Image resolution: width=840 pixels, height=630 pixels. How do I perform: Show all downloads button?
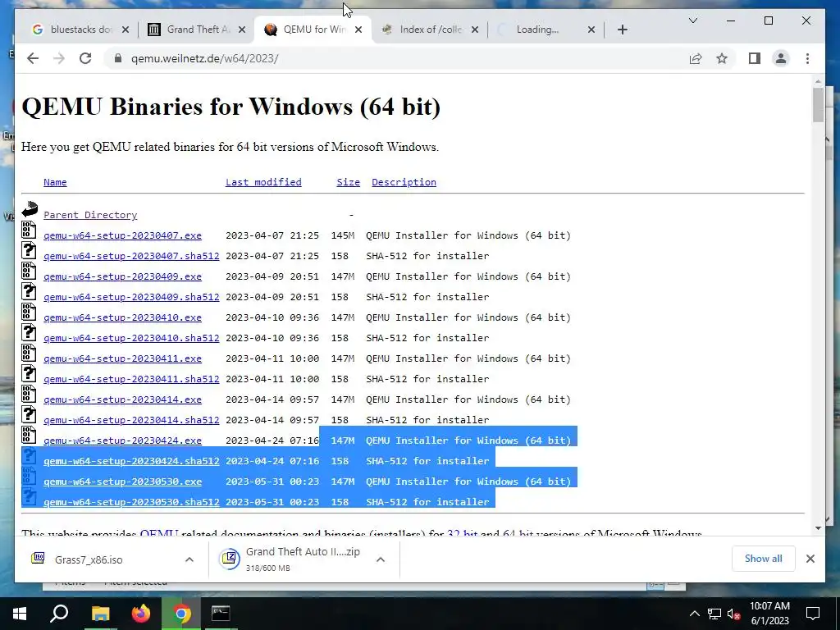(x=764, y=559)
